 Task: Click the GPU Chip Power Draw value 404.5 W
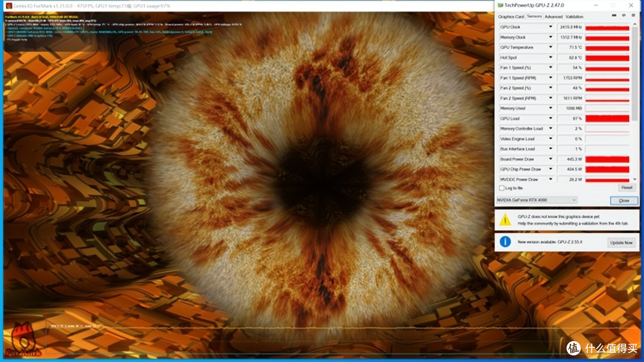pos(574,169)
